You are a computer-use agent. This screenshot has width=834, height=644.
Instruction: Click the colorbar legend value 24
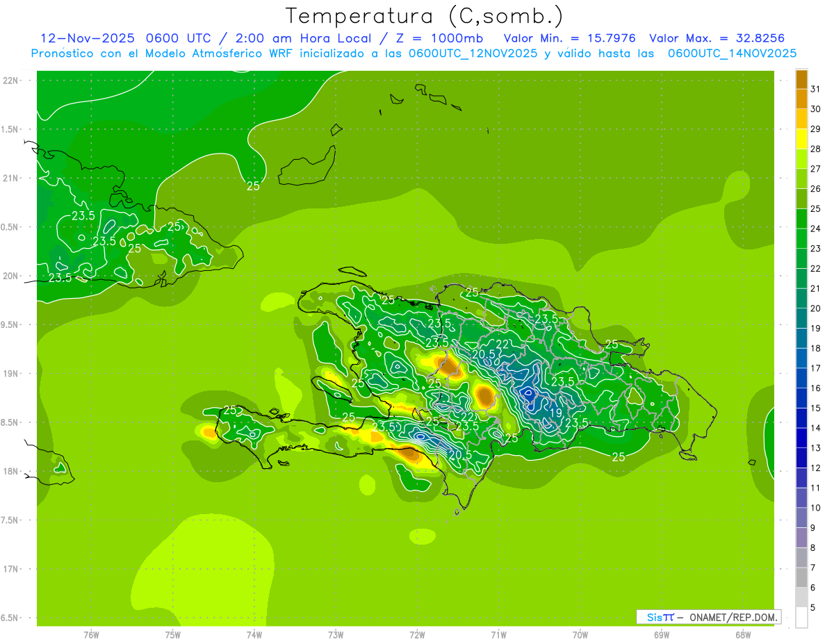point(816,229)
